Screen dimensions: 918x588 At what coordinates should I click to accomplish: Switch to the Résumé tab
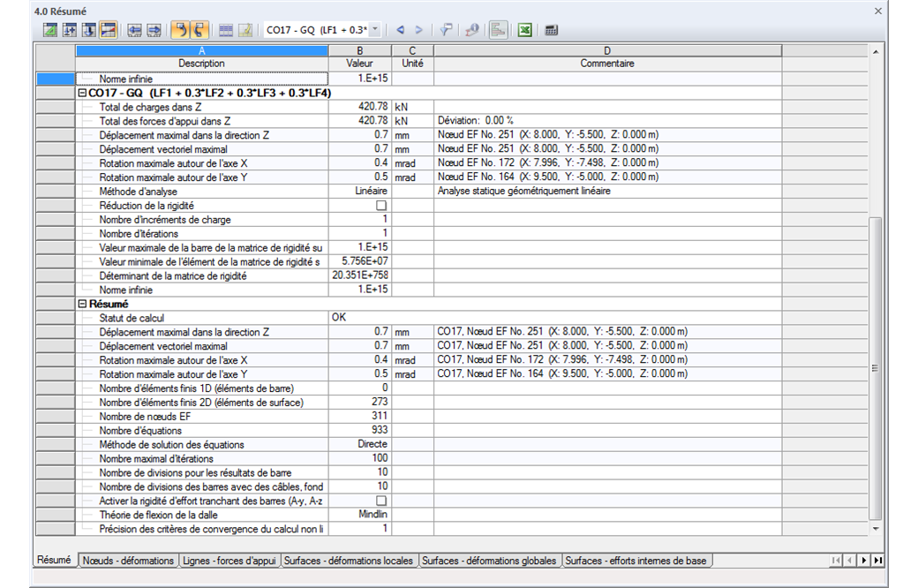click(54, 560)
